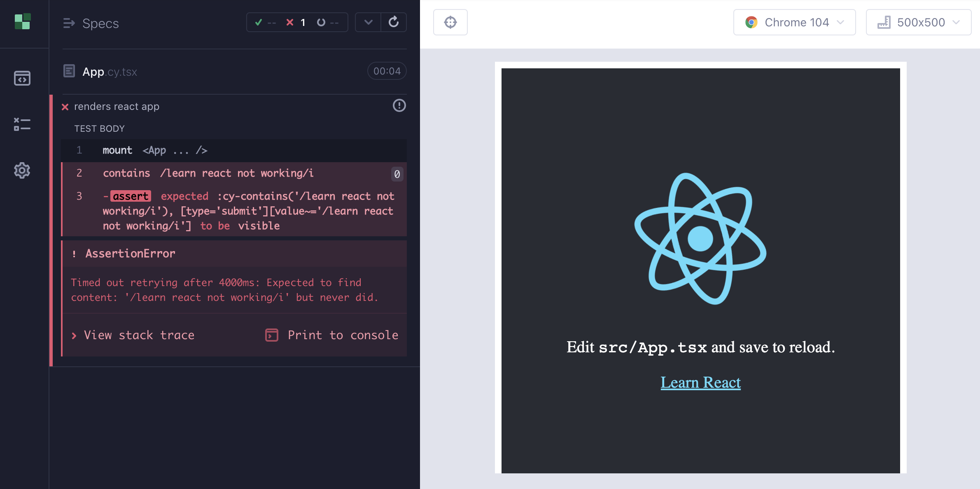The width and height of the screenshot is (980, 489).
Task: Click the passed tests checkmark counter
Action: [x=265, y=22]
